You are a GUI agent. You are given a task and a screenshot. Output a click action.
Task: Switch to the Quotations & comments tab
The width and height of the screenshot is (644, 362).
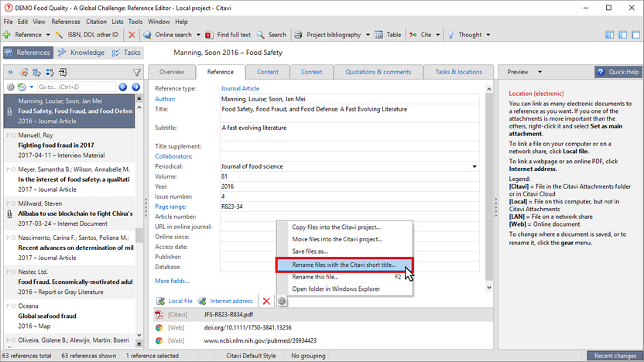[x=378, y=72]
